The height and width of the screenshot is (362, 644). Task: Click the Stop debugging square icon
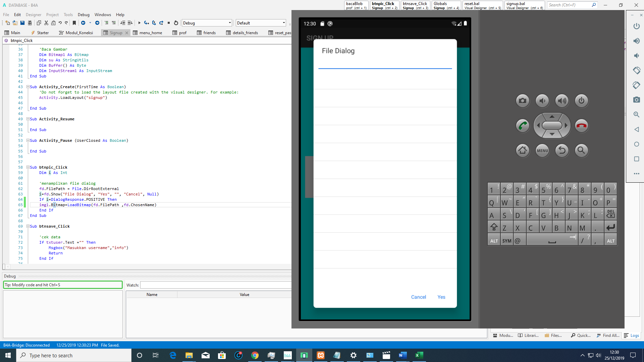[169, 23]
